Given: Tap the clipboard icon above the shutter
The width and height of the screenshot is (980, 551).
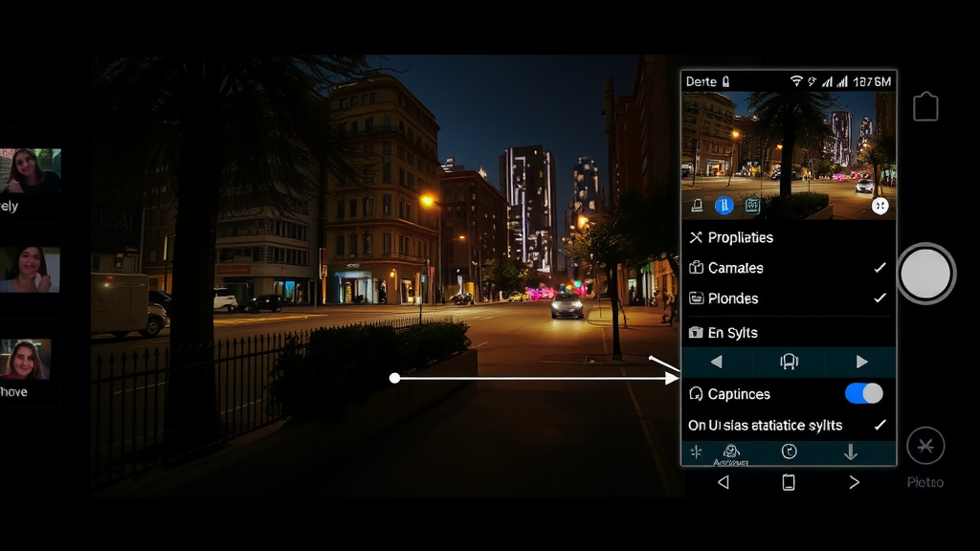Looking at the screenshot, I should pos(925,106).
